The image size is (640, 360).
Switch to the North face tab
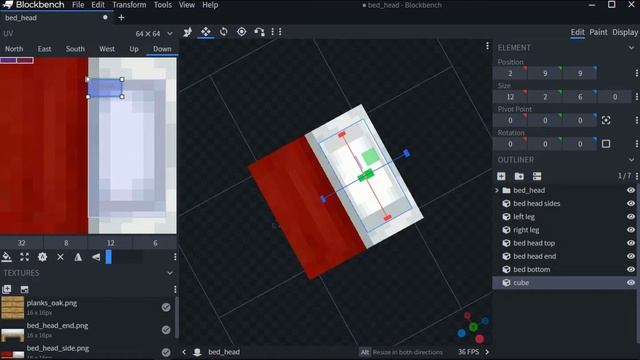point(14,49)
